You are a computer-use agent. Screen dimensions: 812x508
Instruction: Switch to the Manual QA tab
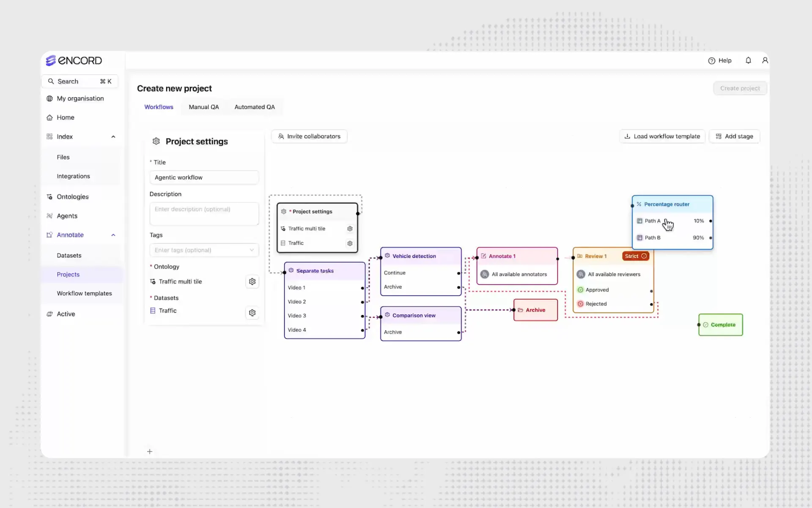click(204, 107)
